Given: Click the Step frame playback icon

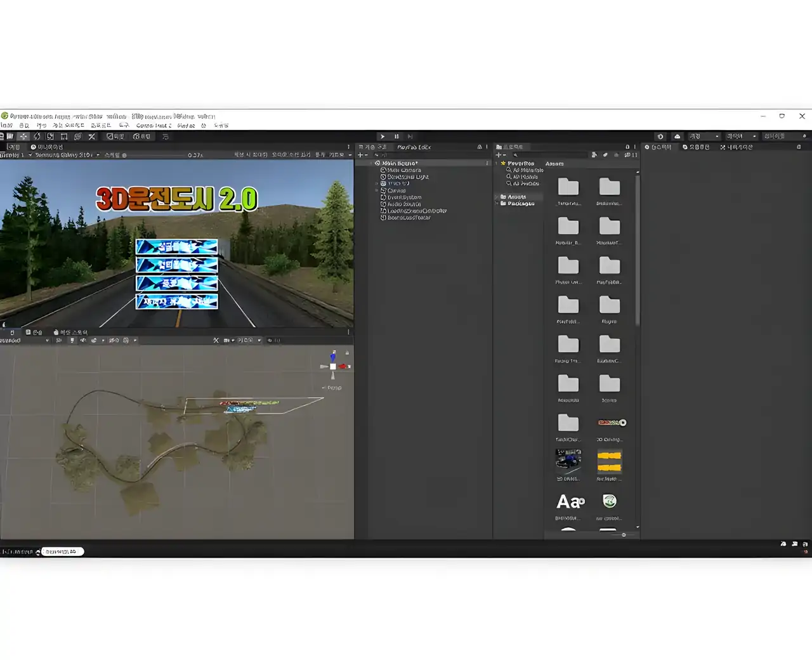Looking at the screenshot, I should [410, 136].
